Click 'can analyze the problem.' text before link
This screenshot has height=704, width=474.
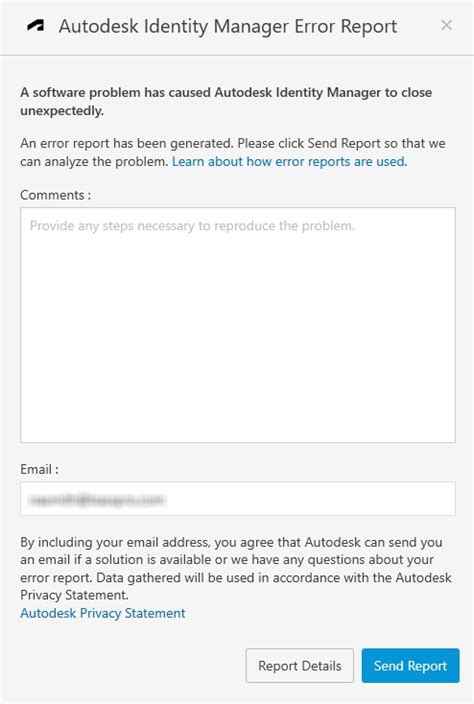[94, 162]
